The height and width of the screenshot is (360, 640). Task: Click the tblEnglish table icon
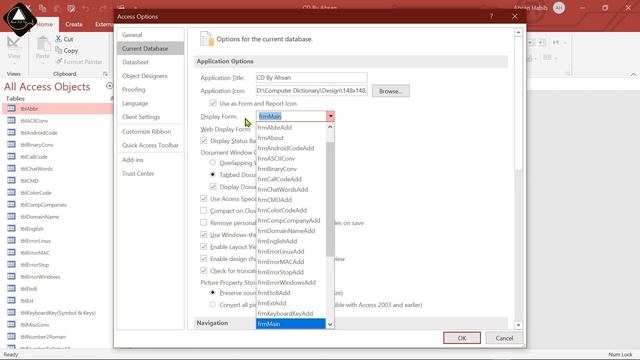point(11,229)
